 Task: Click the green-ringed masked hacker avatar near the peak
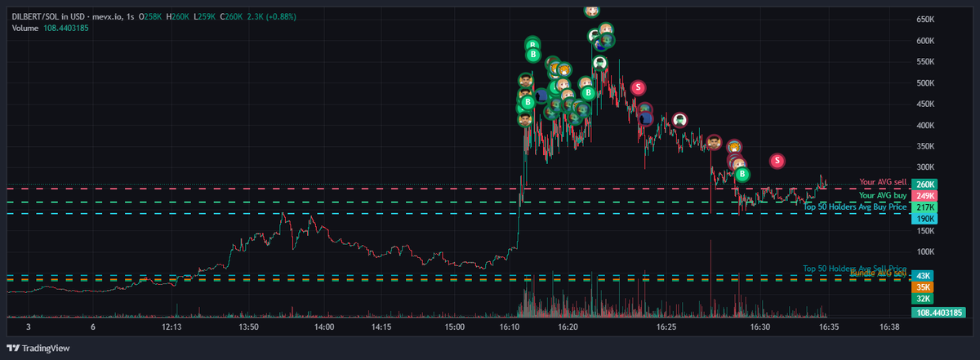600,63
